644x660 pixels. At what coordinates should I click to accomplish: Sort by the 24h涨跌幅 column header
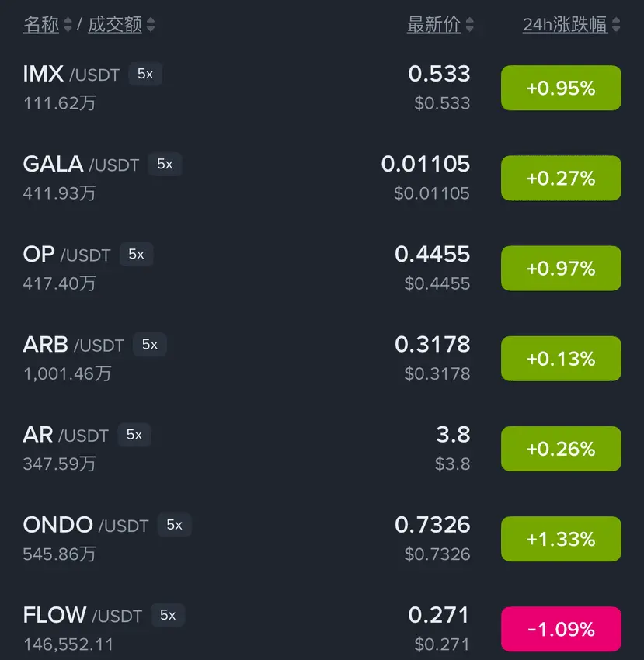tap(565, 24)
